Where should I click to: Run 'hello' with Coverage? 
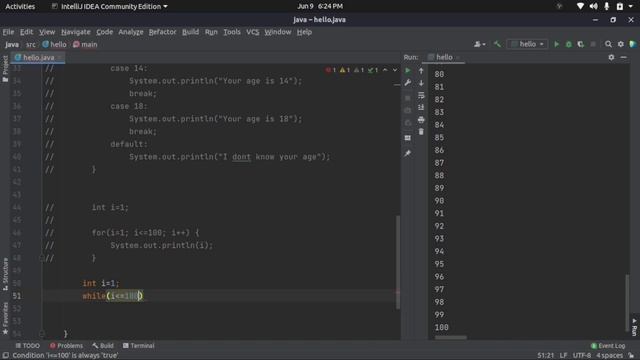pyautogui.click(x=580, y=44)
